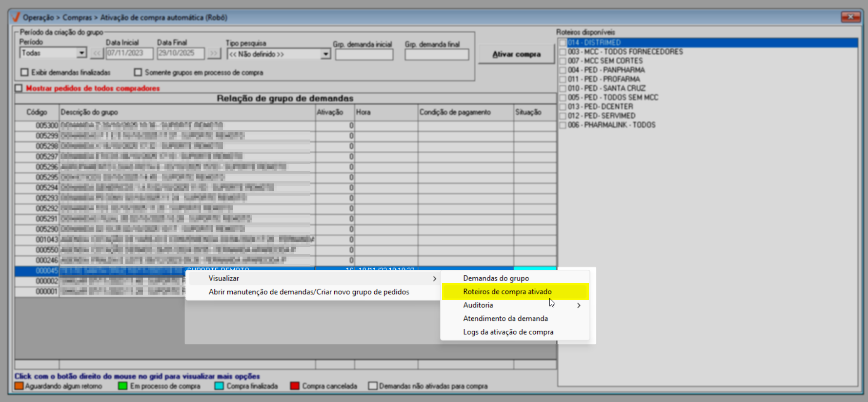Select Demandas do grupo in submenu
868x402 pixels.
point(515,278)
